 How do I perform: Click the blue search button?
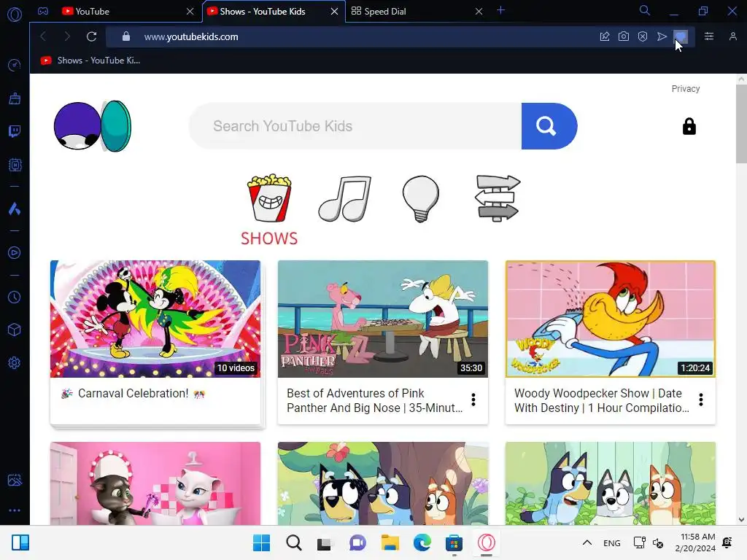(549, 126)
